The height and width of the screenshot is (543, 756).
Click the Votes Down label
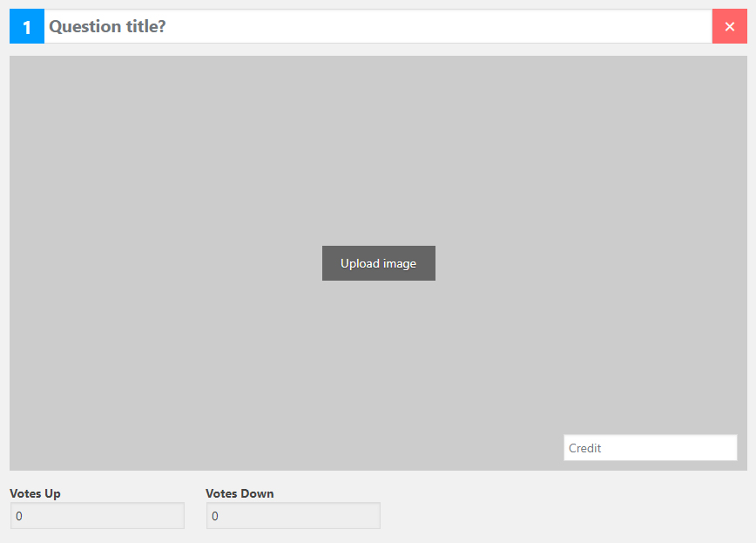coord(240,493)
